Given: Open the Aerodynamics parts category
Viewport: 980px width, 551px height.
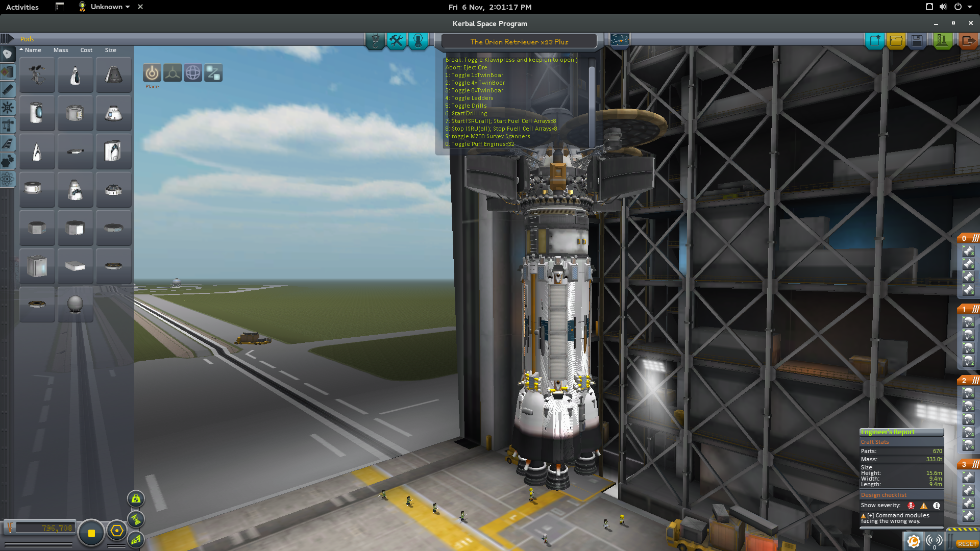Looking at the screenshot, I should point(7,143).
